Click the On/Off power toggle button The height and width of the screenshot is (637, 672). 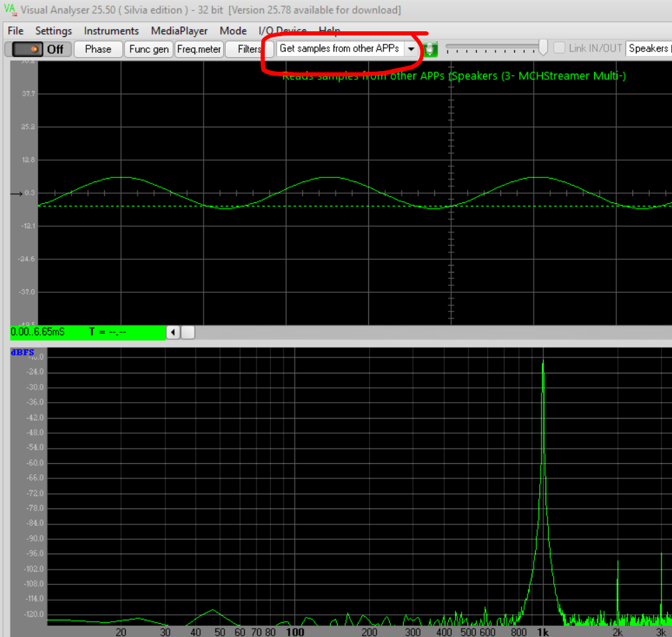(x=38, y=49)
